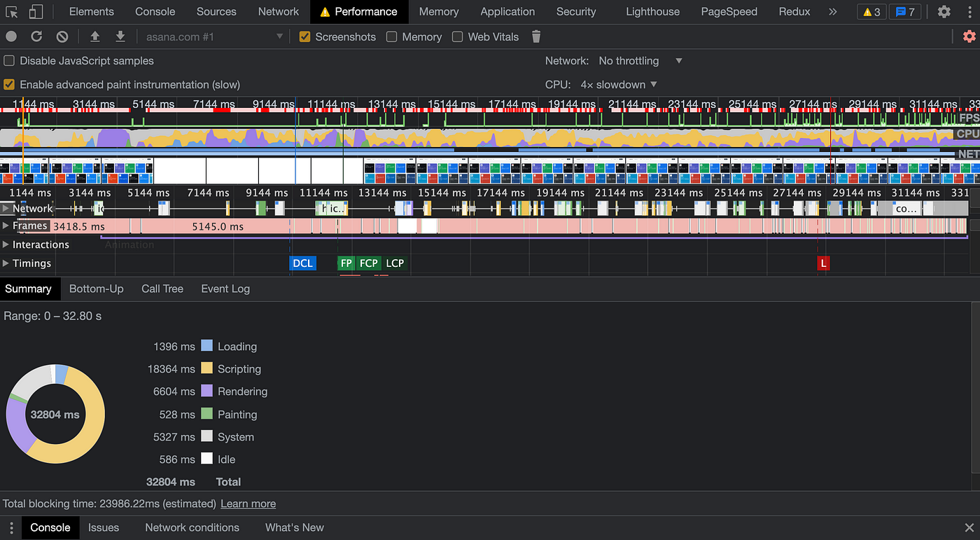Open the CPU 4× slowdown dropdown

618,85
